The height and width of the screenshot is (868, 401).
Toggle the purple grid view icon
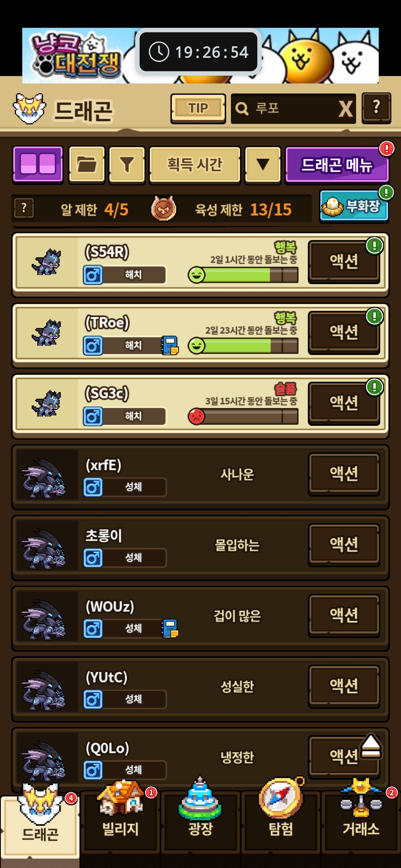(x=38, y=164)
